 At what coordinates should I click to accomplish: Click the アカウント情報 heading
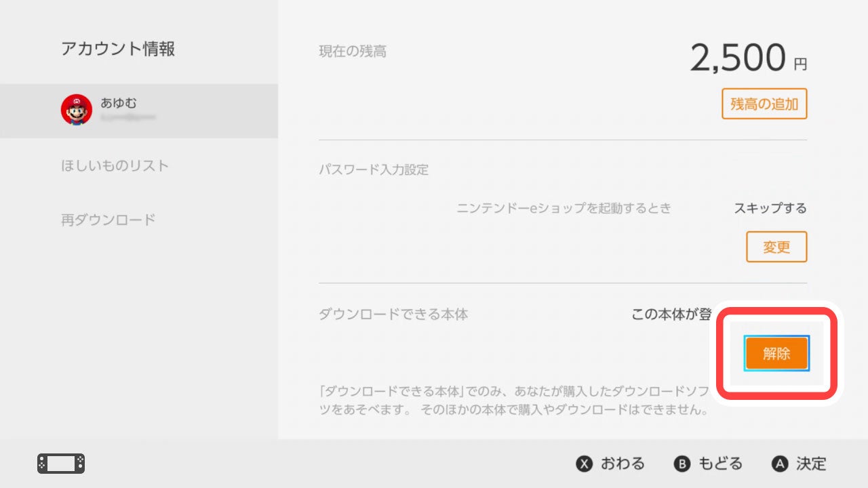click(x=118, y=49)
